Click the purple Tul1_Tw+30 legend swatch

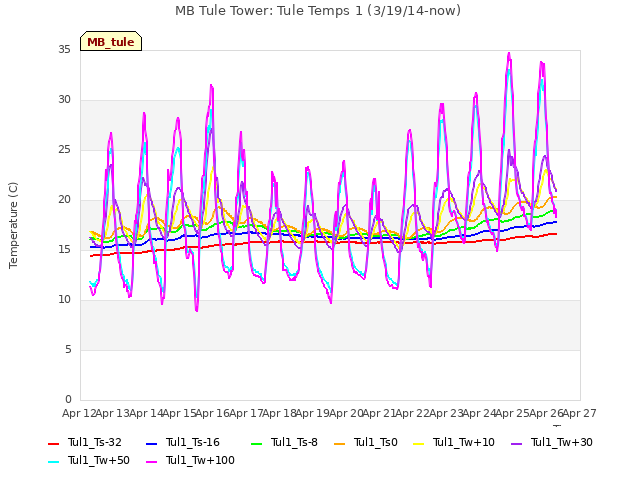[x=516, y=444]
